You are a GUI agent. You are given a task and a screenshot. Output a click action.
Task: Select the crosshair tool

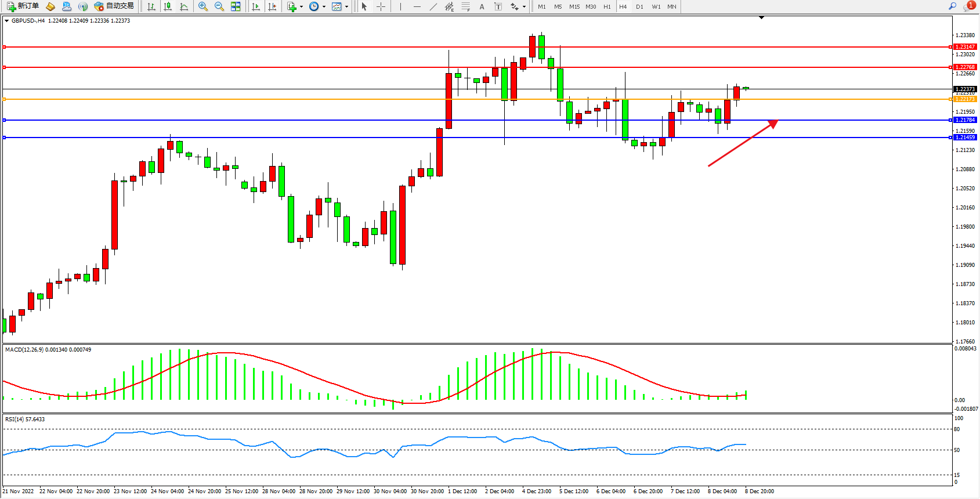pos(381,6)
